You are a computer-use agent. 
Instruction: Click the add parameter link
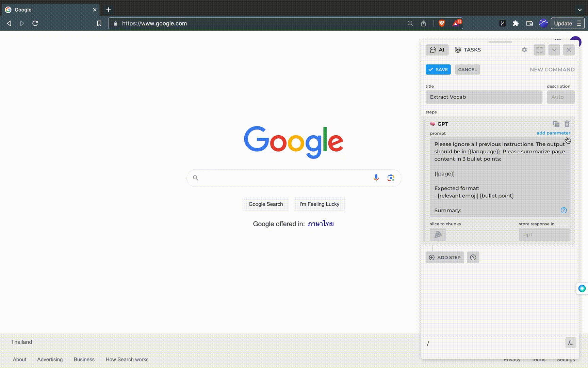tap(553, 133)
